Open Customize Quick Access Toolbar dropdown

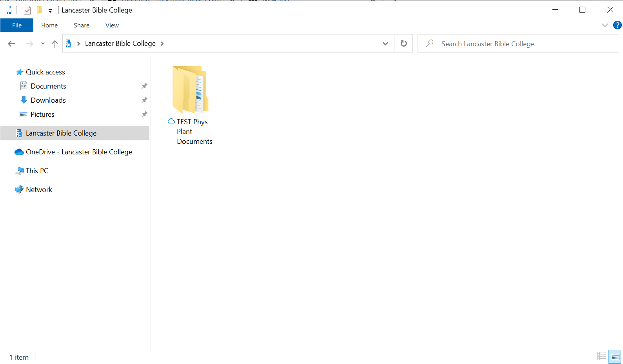coord(50,11)
